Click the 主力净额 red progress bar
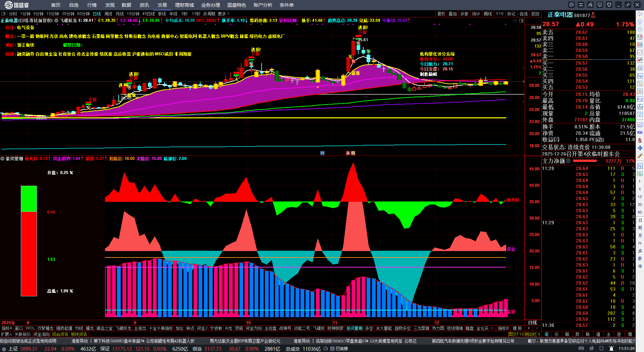This screenshot has width=644, height=352. (585, 161)
